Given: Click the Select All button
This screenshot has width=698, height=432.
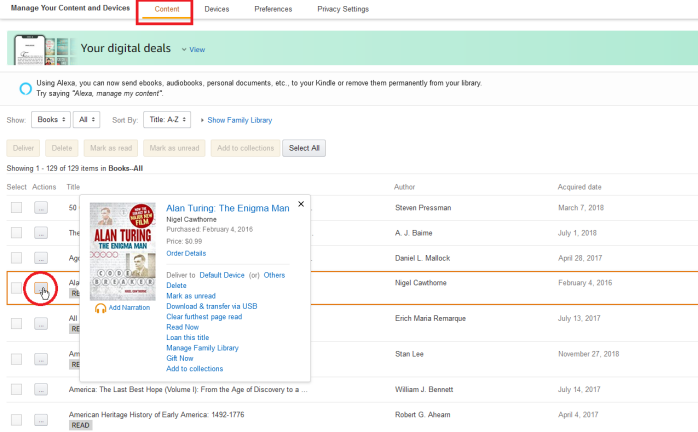Looking at the screenshot, I should click(x=304, y=148).
